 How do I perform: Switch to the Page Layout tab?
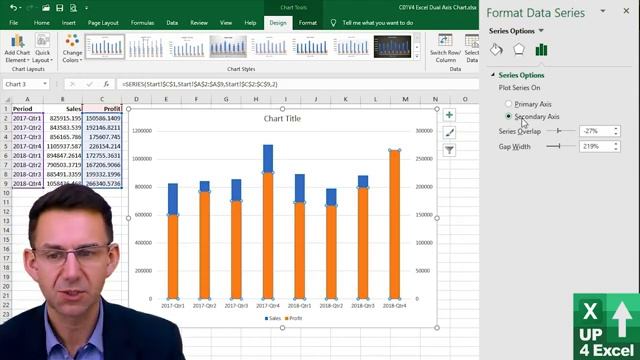(103, 23)
